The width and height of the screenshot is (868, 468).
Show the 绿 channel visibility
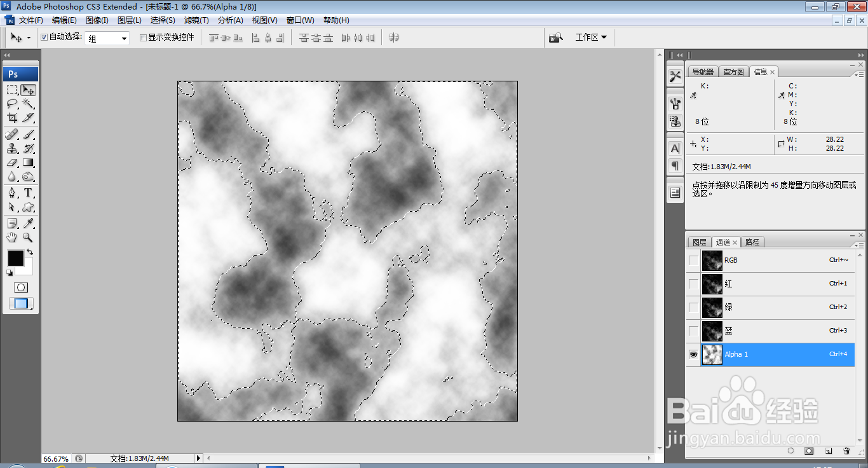point(693,307)
